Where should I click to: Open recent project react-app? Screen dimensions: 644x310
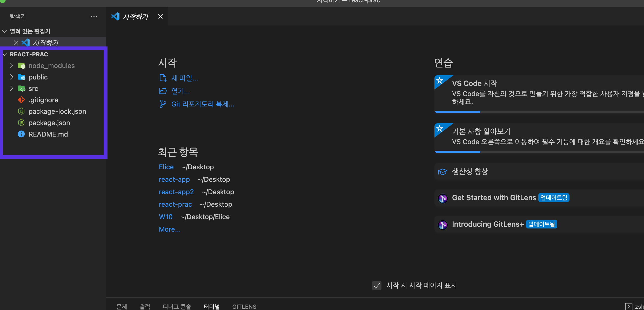(x=174, y=179)
